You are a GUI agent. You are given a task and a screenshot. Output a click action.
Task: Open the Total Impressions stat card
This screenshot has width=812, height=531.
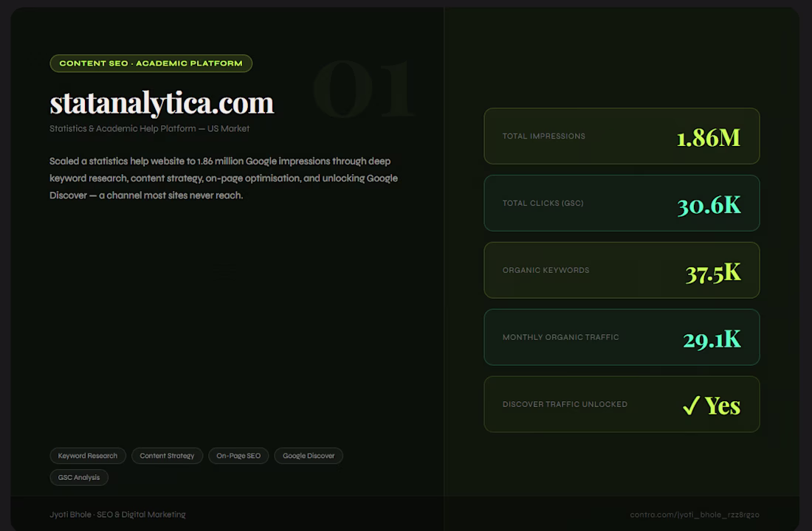point(622,136)
